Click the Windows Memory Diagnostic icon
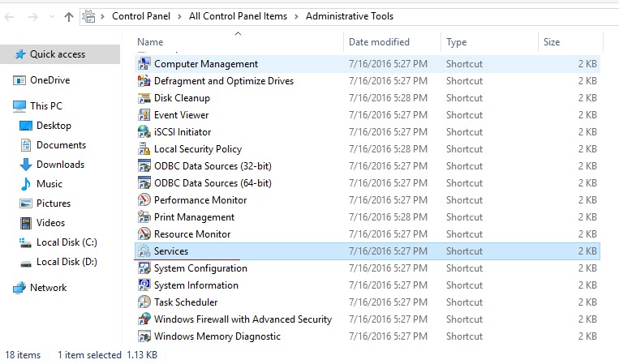This screenshot has height=364, width=619. 144,336
